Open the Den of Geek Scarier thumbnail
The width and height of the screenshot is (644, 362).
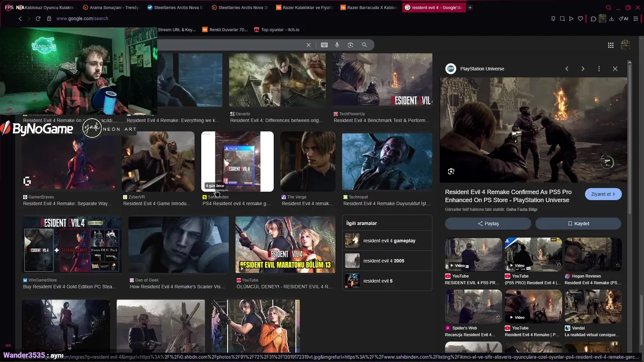point(179,245)
